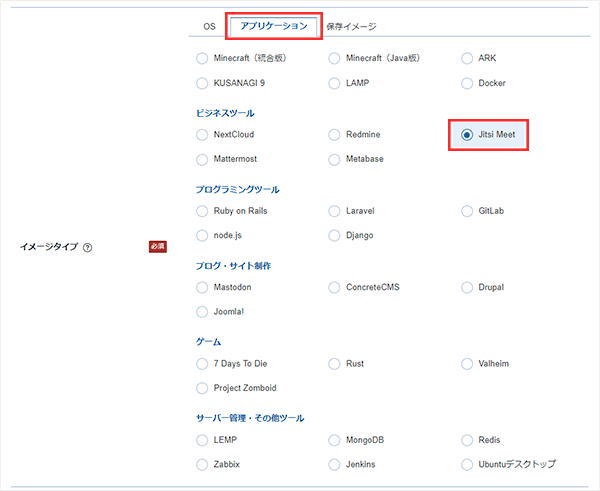
Task: Click the イメージタイプ help question icon
Action: [88, 247]
